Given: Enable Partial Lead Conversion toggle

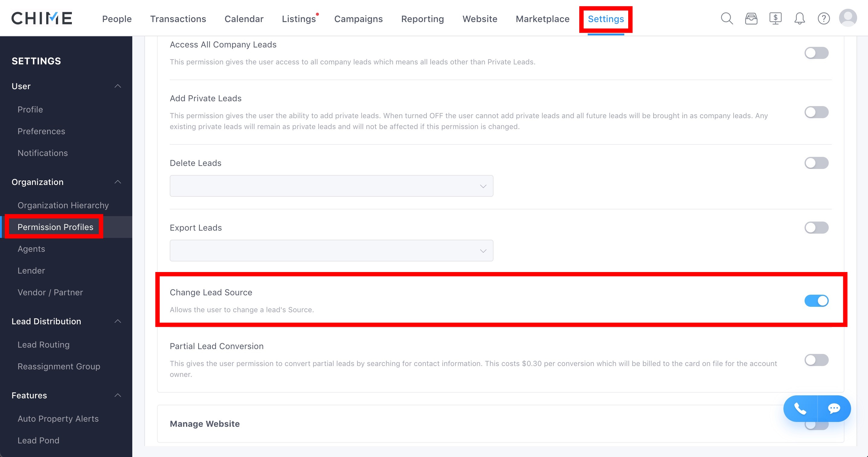Looking at the screenshot, I should pos(816,360).
